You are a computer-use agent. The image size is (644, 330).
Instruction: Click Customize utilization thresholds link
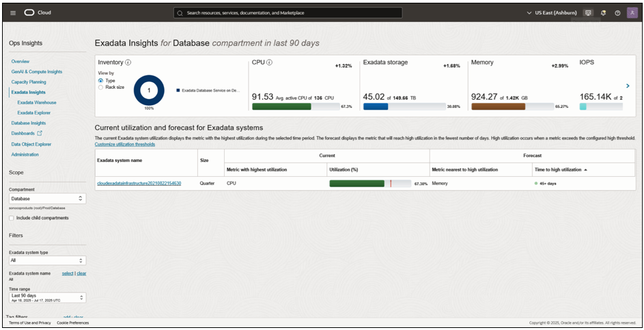tap(125, 144)
